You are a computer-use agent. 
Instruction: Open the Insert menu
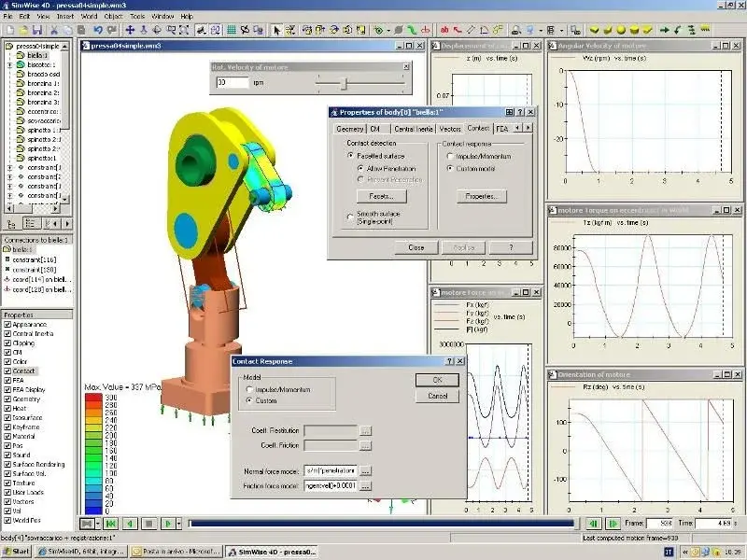pos(65,16)
